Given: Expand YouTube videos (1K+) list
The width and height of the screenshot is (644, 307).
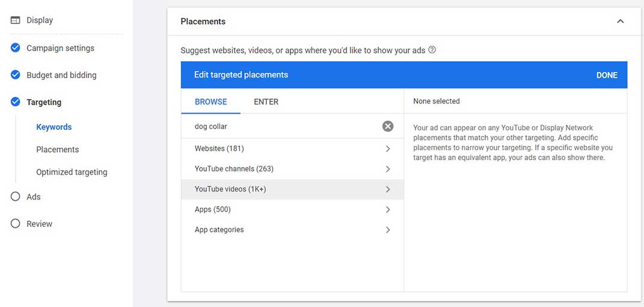Looking at the screenshot, I should pyautogui.click(x=292, y=189).
